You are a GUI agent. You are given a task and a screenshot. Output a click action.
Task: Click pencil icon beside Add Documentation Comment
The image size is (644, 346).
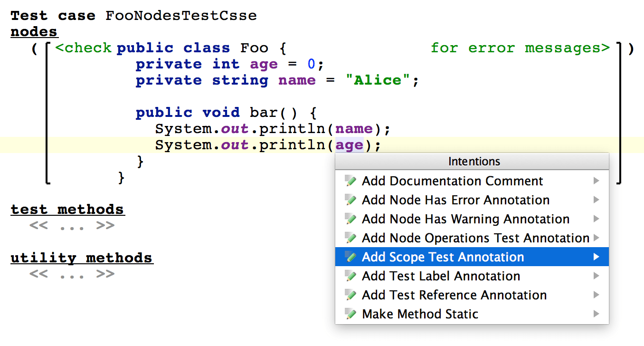point(350,181)
